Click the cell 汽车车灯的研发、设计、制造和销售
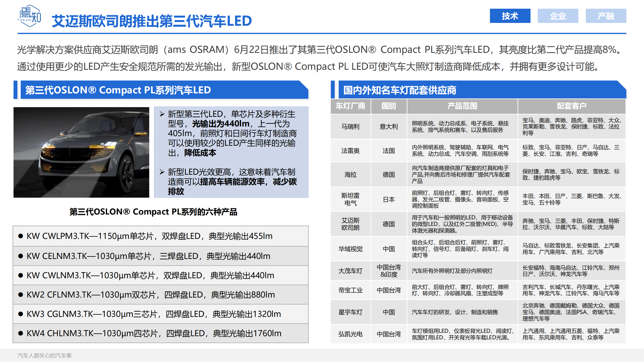Viewport: 644px width, 362px height. tap(462, 312)
